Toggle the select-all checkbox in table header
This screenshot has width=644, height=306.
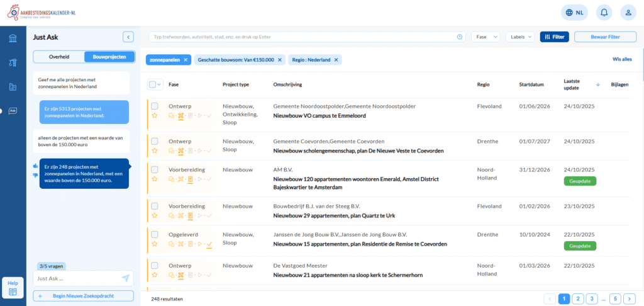152,84
